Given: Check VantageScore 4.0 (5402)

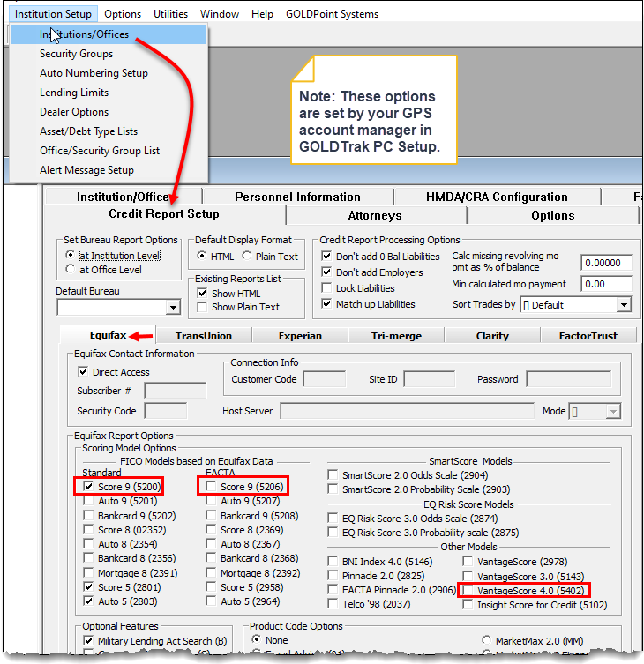Looking at the screenshot, I should point(468,590).
